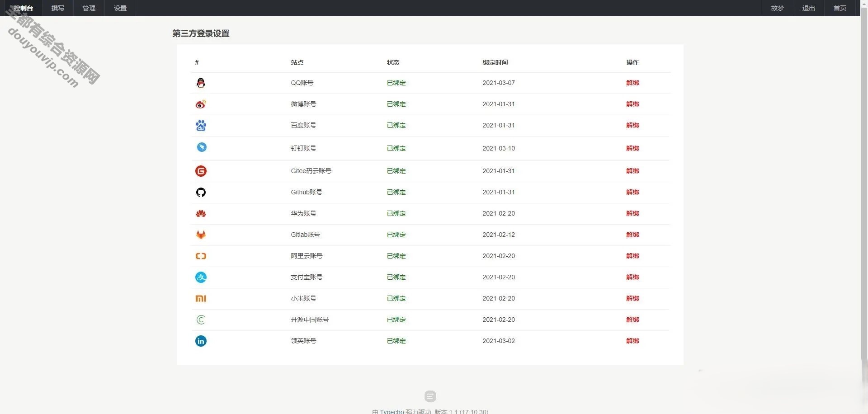Click the 操作 column header
The image size is (868, 414).
pyautogui.click(x=632, y=62)
